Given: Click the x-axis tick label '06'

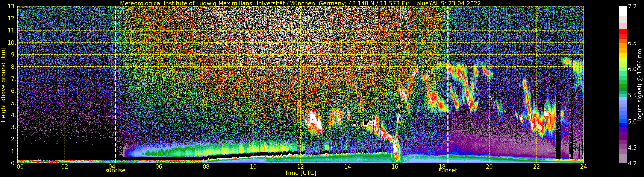Looking at the screenshot, I should coord(159,166).
